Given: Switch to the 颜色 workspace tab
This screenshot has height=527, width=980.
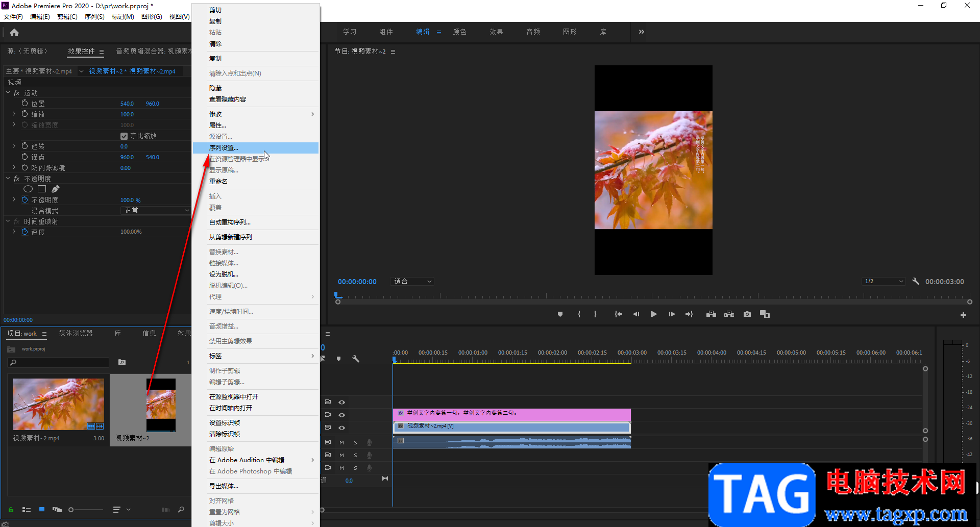Looking at the screenshot, I should [x=459, y=32].
